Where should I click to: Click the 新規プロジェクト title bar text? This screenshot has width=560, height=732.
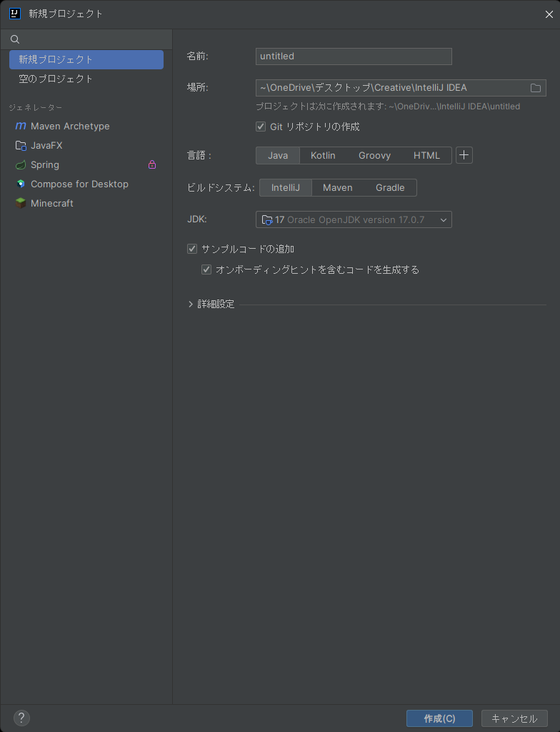click(x=66, y=14)
